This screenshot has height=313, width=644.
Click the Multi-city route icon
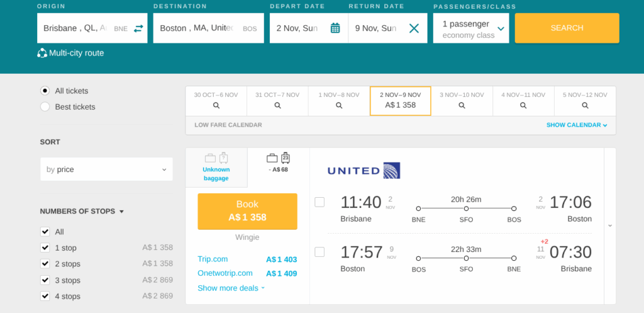(42, 54)
